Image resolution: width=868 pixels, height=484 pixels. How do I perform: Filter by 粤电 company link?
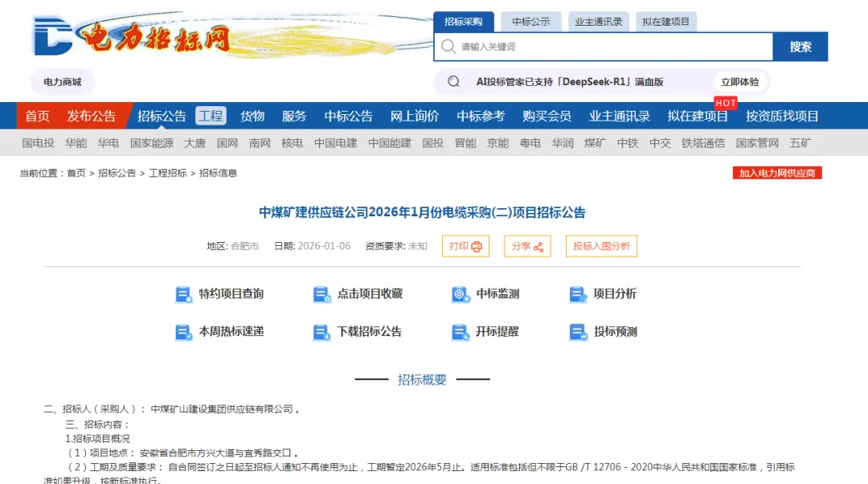tap(530, 143)
